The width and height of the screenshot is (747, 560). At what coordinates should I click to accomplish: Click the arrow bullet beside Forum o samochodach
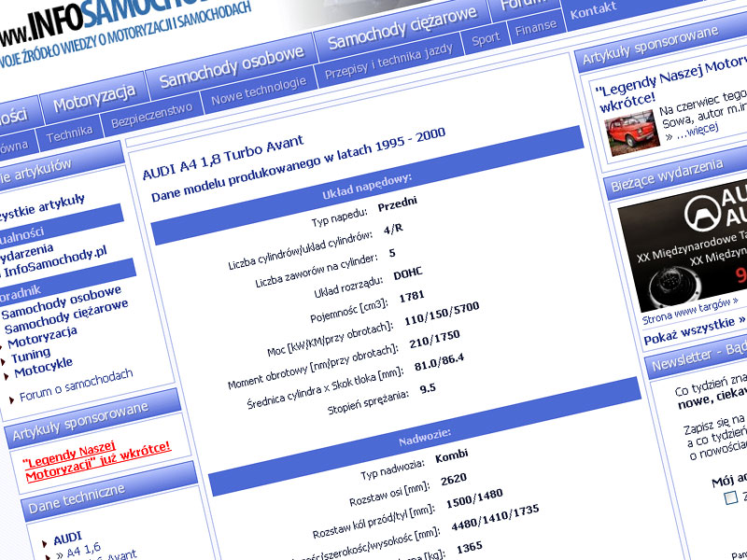(11, 399)
